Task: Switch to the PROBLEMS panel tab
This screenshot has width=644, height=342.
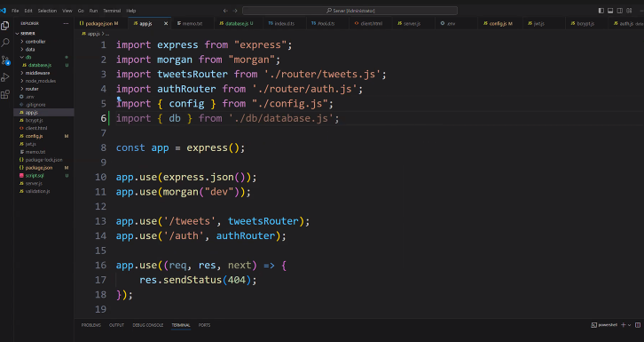Action: click(x=91, y=325)
